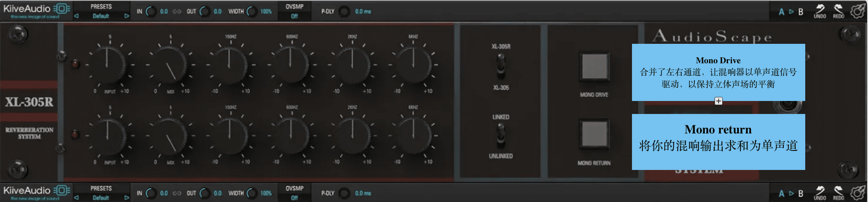Image resolution: width=868 pixels, height=202 pixels.
Task: Open the settings gear in the top toolbar
Action: (x=857, y=11)
